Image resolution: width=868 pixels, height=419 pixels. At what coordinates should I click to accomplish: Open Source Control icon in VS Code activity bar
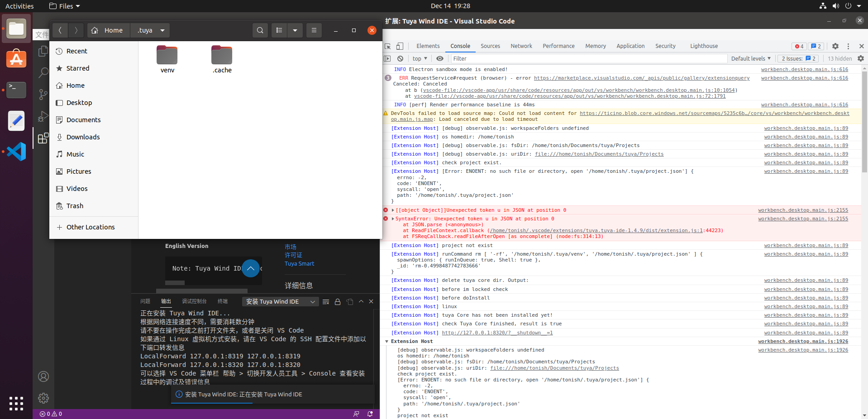tap(43, 95)
